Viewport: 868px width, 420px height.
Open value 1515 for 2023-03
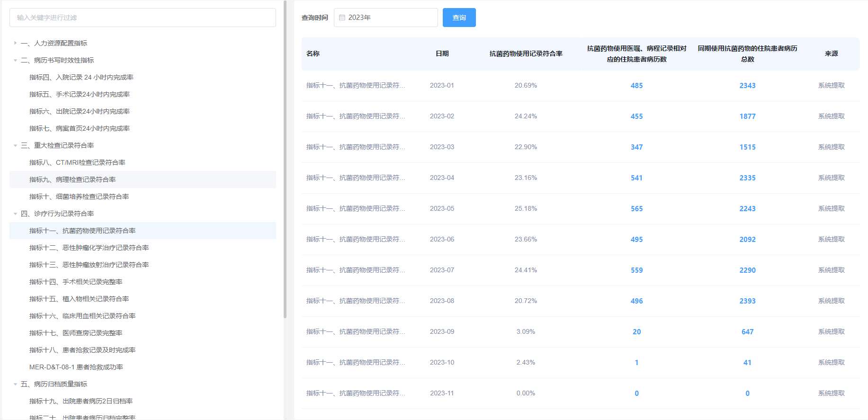747,147
